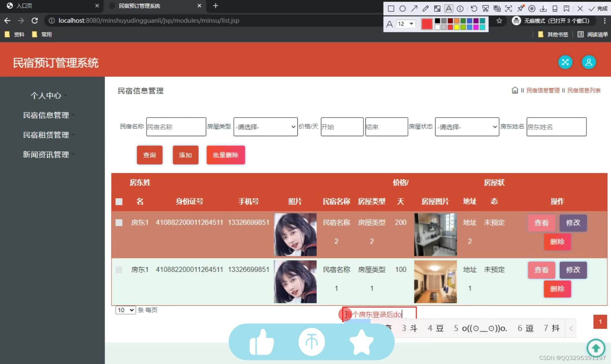This screenshot has height=364, width=611.
Task: Cancel the screenshot with X icon
Action: (x=580, y=9)
